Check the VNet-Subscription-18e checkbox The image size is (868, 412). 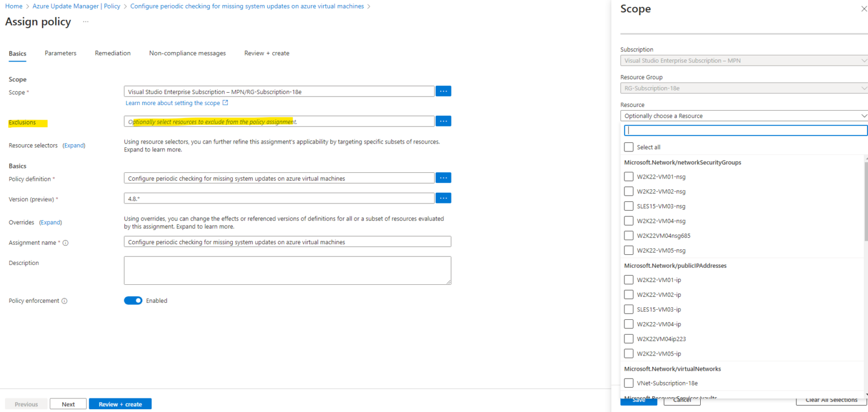[x=628, y=383]
